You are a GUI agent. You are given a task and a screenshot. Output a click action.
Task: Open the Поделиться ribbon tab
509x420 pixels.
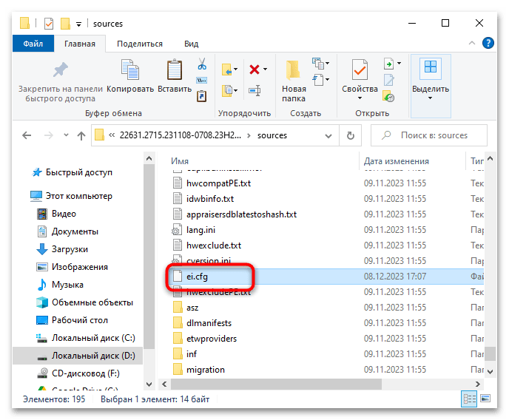coord(140,44)
